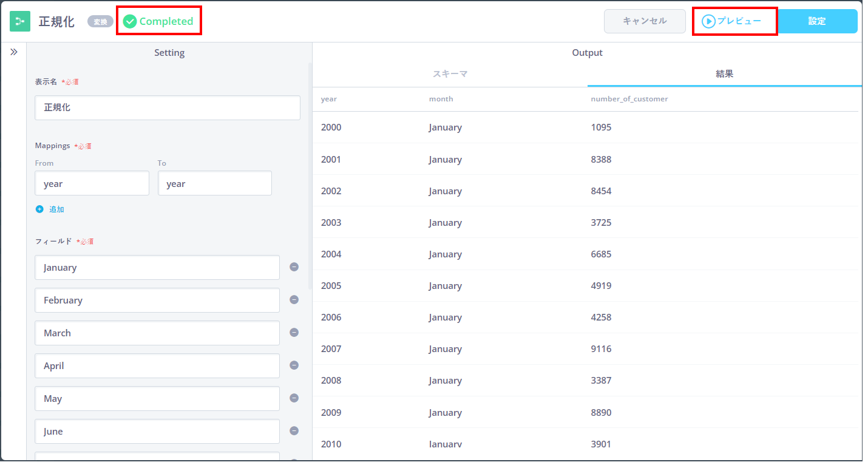Edit the 表示名 input field

pos(168,107)
